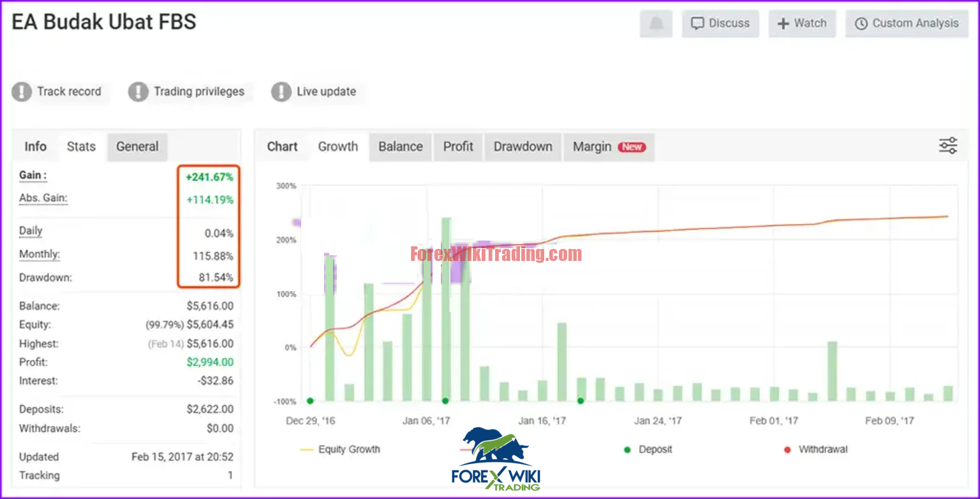Open the Discuss button
This screenshot has width=980, height=499.
[720, 24]
